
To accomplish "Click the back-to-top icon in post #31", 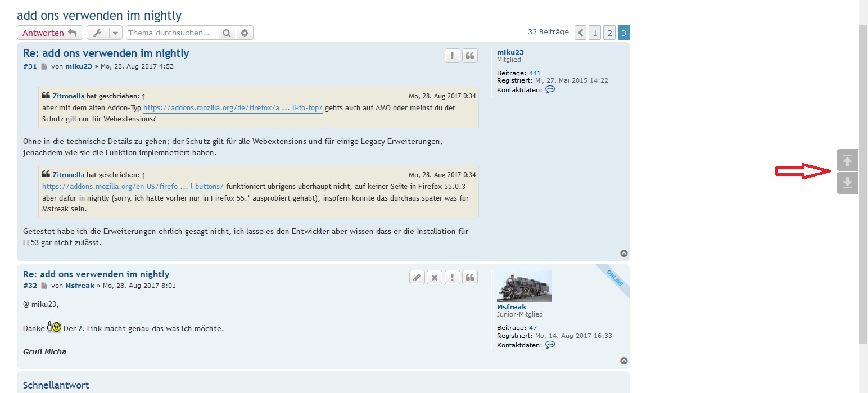I will [623, 254].
